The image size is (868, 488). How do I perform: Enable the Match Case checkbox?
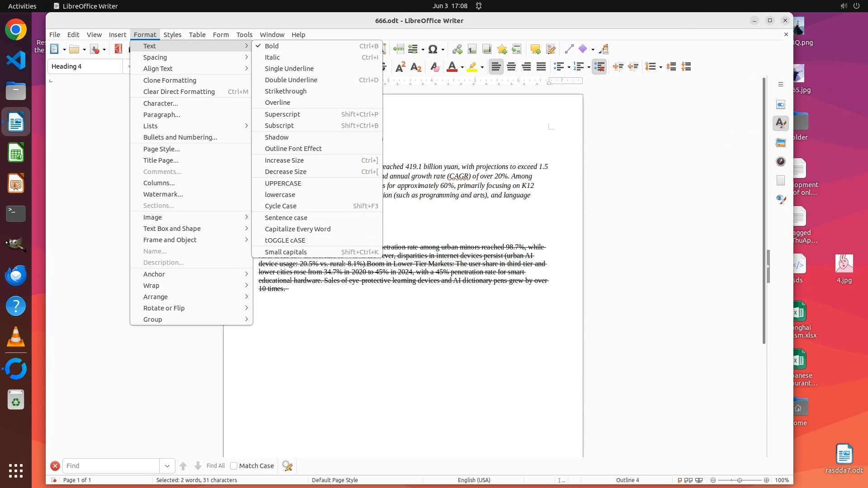(234, 466)
